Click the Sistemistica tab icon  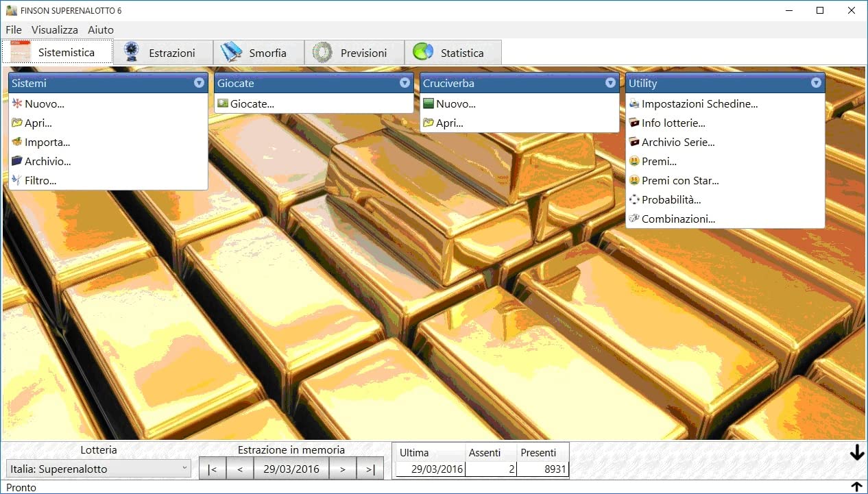(21, 52)
